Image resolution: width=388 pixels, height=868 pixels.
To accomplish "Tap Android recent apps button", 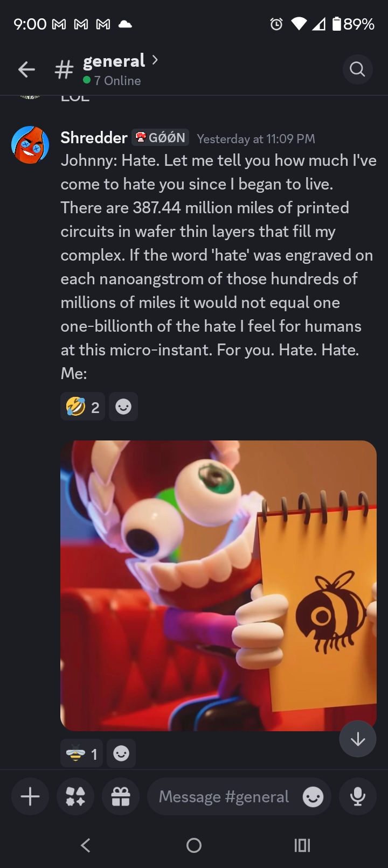I will (302, 845).
